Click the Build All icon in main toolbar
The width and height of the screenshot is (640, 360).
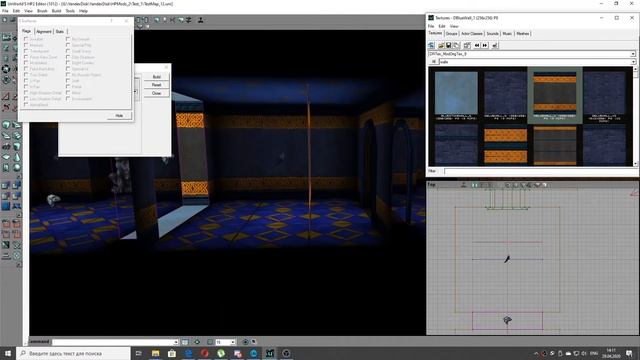pos(181,20)
